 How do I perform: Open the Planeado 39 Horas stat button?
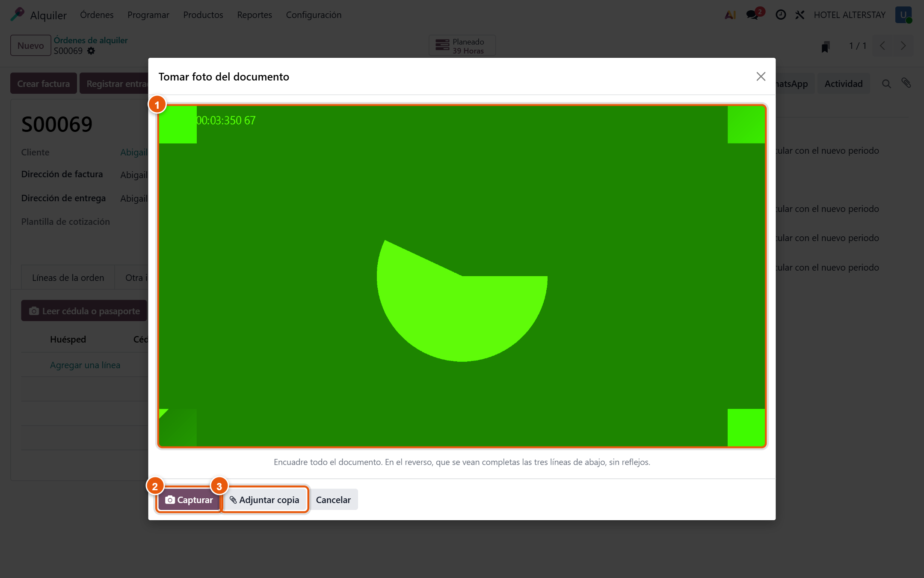[x=462, y=46]
